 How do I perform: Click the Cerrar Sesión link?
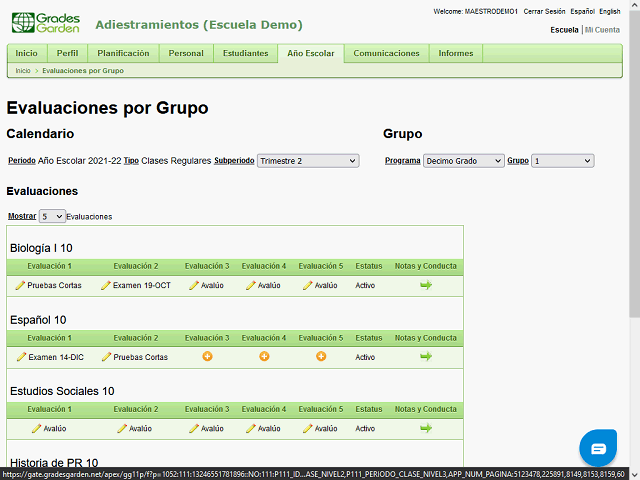click(544, 11)
